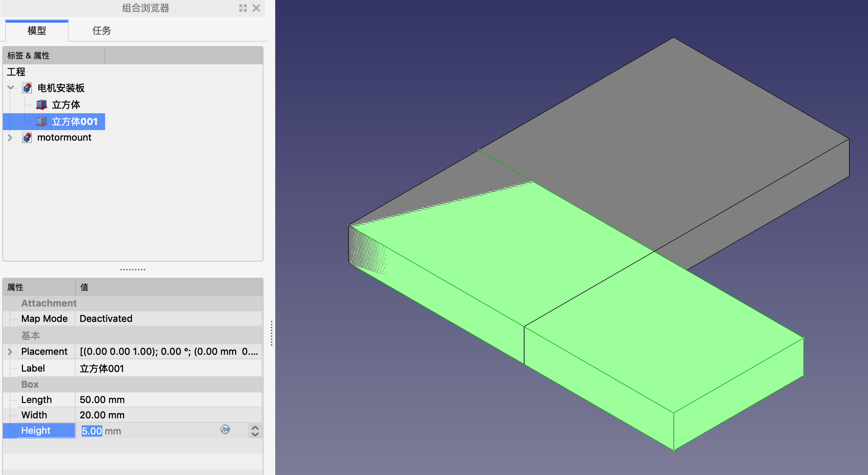This screenshot has height=475, width=868.
Task: Click the 电机安装板 part icon
Action: tap(27, 88)
